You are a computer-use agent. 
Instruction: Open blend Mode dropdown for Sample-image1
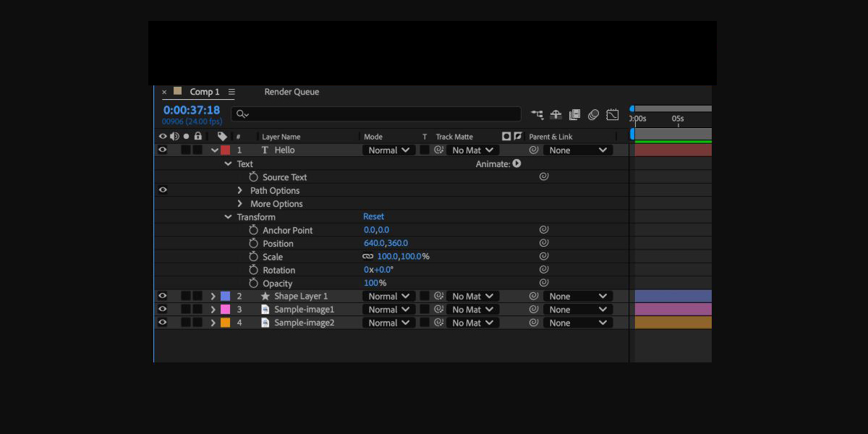pyautogui.click(x=388, y=310)
